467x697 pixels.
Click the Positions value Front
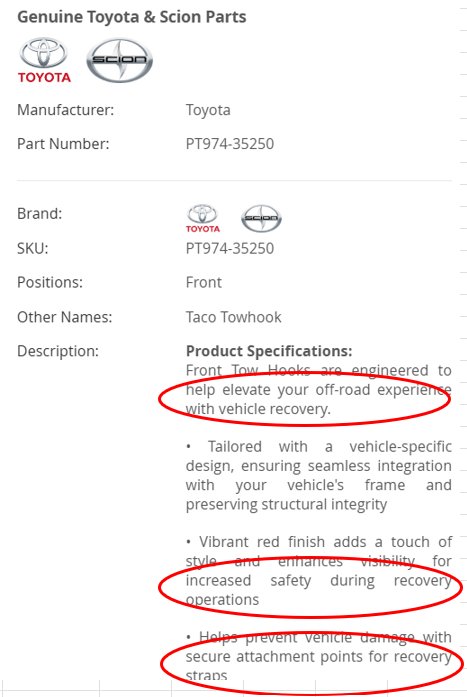(x=204, y=282)
